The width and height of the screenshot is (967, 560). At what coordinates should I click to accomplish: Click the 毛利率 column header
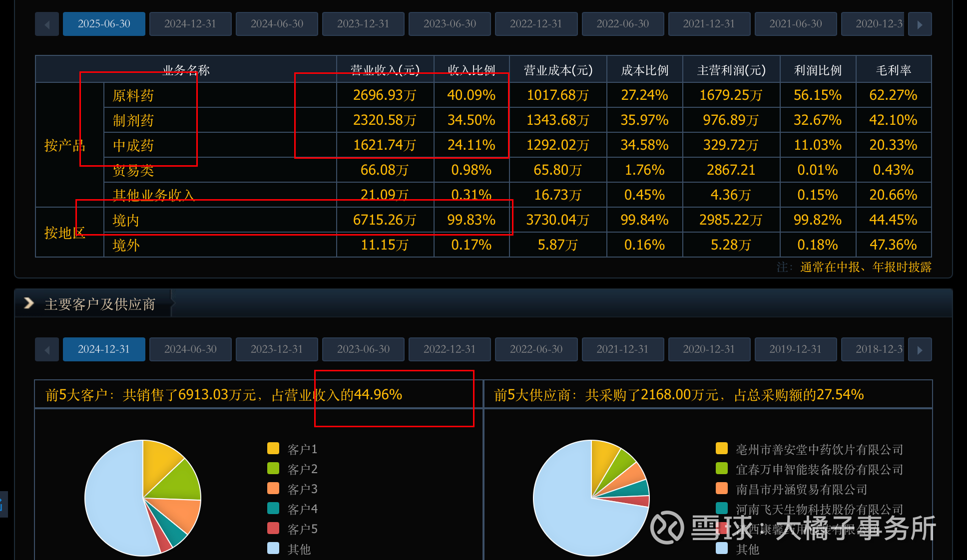(893, 70)
